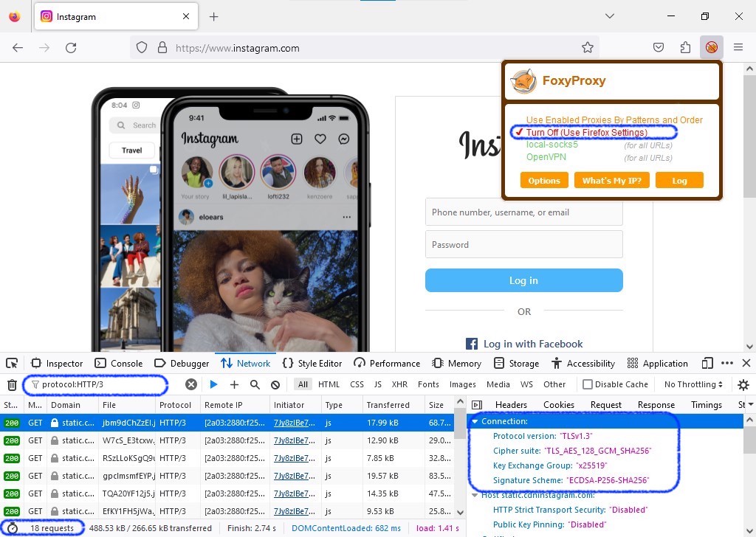Viewport: 756px width, 537px height.
Task: Open the details tabs overflow dropdown
Action: point(750,405)
